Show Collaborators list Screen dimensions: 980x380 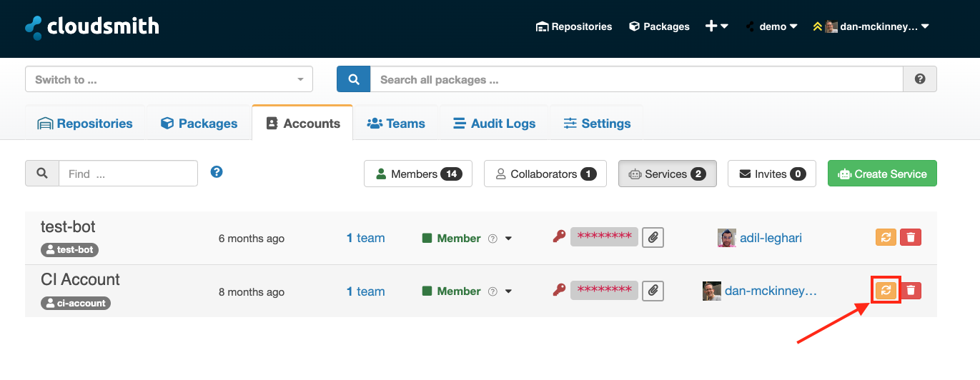(x=545, y=174)
